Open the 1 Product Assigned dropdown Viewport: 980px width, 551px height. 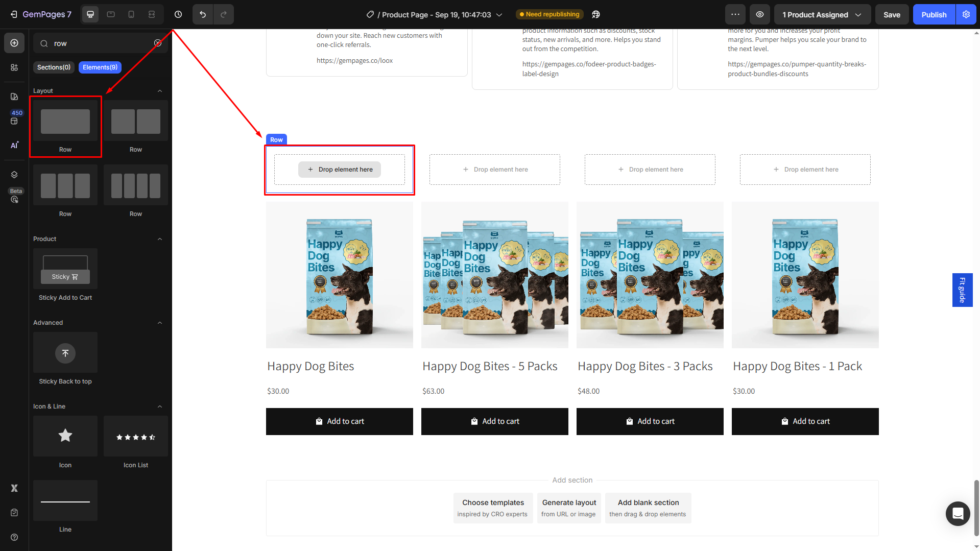[x=822, y=14]
